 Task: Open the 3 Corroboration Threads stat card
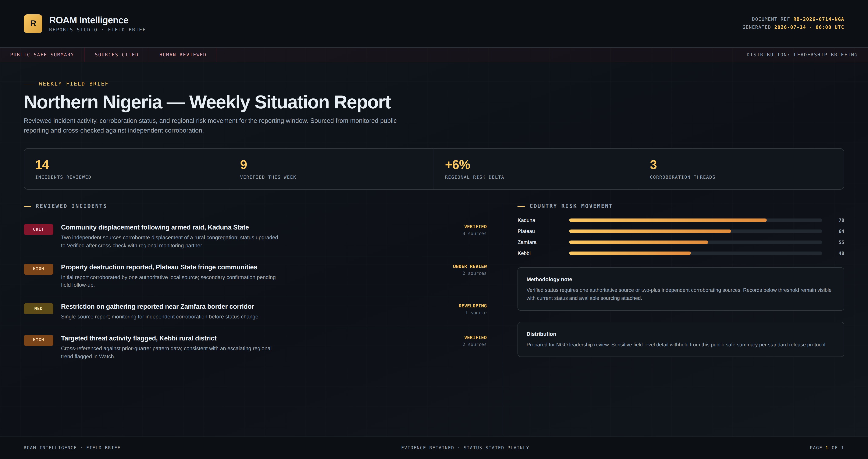(741, 169)
